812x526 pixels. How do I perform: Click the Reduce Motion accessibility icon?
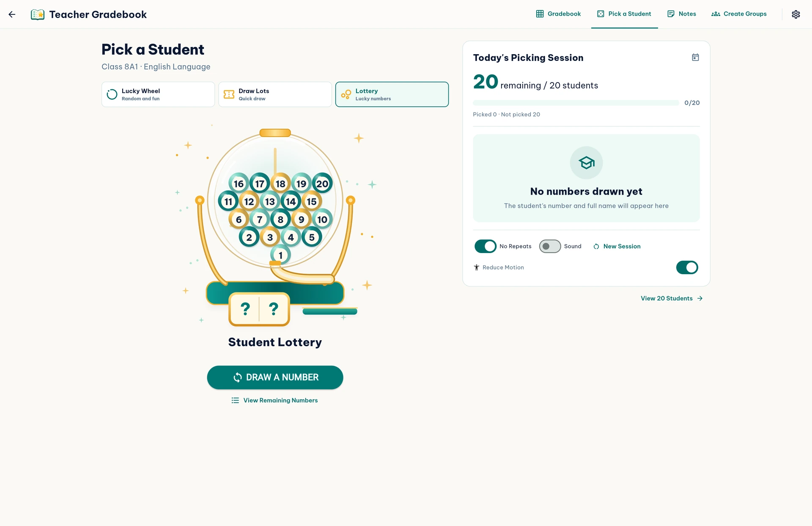coord(477,267)
